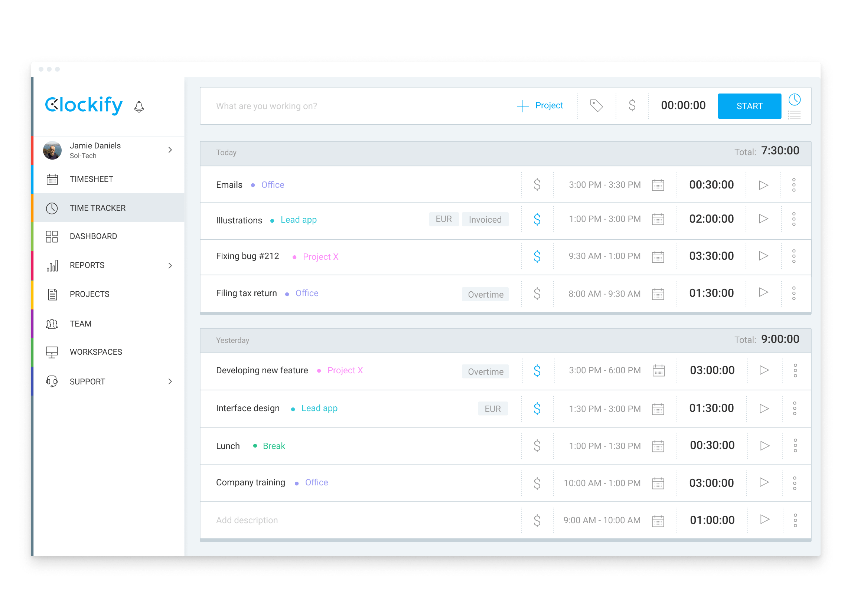Click the Dashboard grid icon

click(x=52, y=236)
